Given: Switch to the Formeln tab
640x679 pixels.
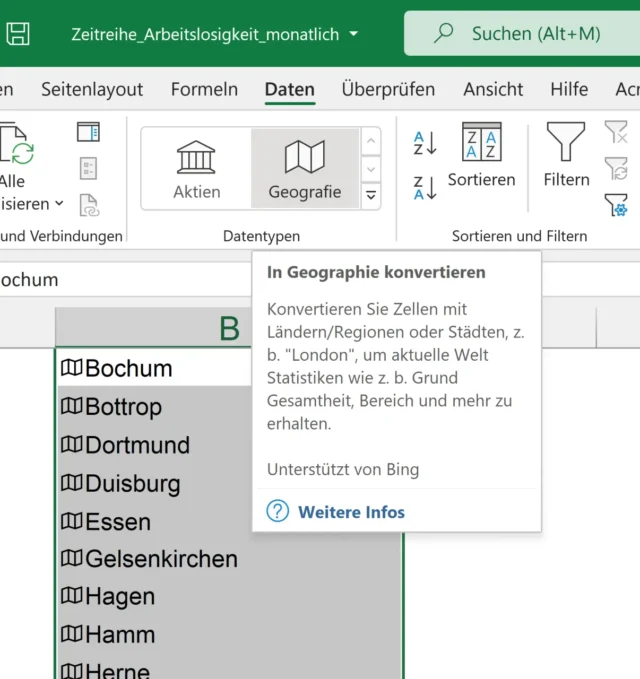Looking at the screenshot, I should click(x=204, y=89).
